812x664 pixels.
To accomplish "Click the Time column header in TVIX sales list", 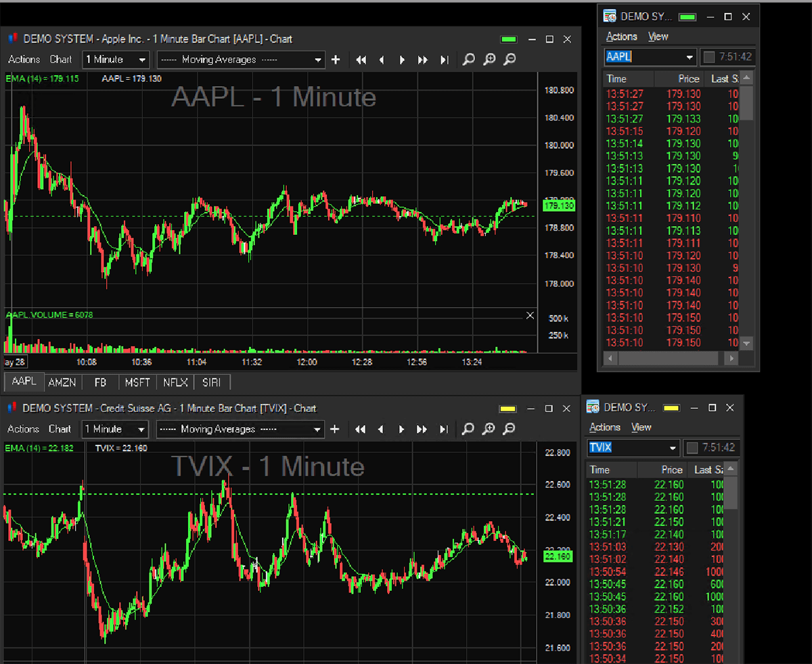I will tap(612, 470).
